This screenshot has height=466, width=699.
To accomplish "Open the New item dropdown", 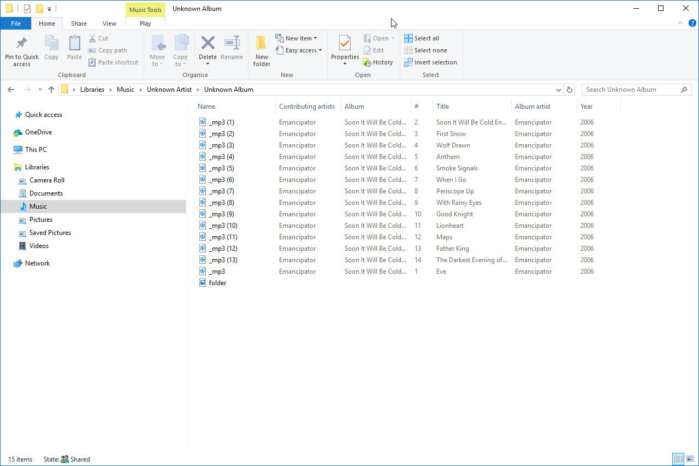I will point(300,38).
